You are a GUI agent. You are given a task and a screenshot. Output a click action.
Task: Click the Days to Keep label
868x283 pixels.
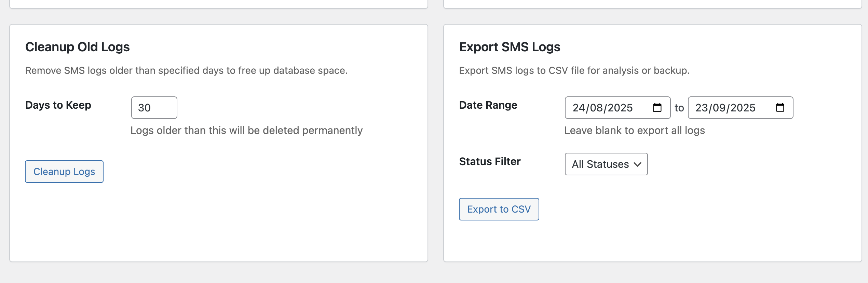click(x=58, y=105)
